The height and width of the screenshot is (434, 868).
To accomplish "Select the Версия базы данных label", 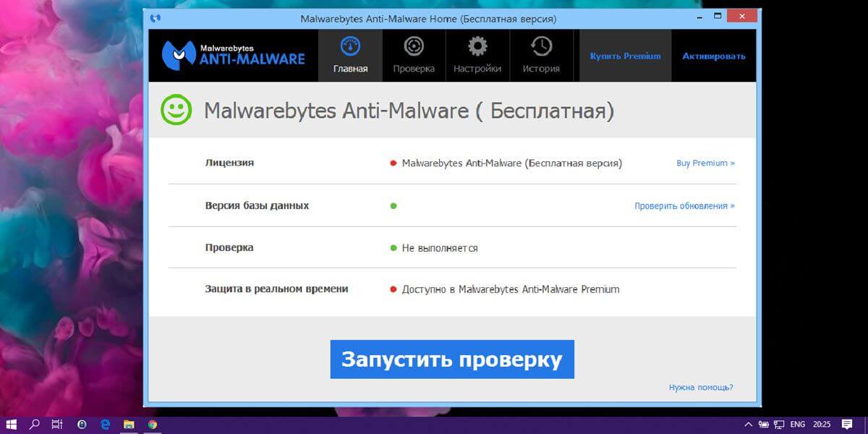I will tap(257, 205).
